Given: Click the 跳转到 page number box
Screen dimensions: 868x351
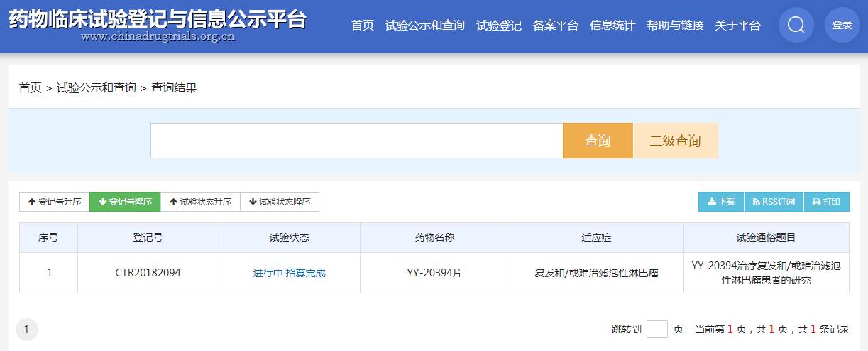Looking at the screenshot, I should click(x=657, y=329).
